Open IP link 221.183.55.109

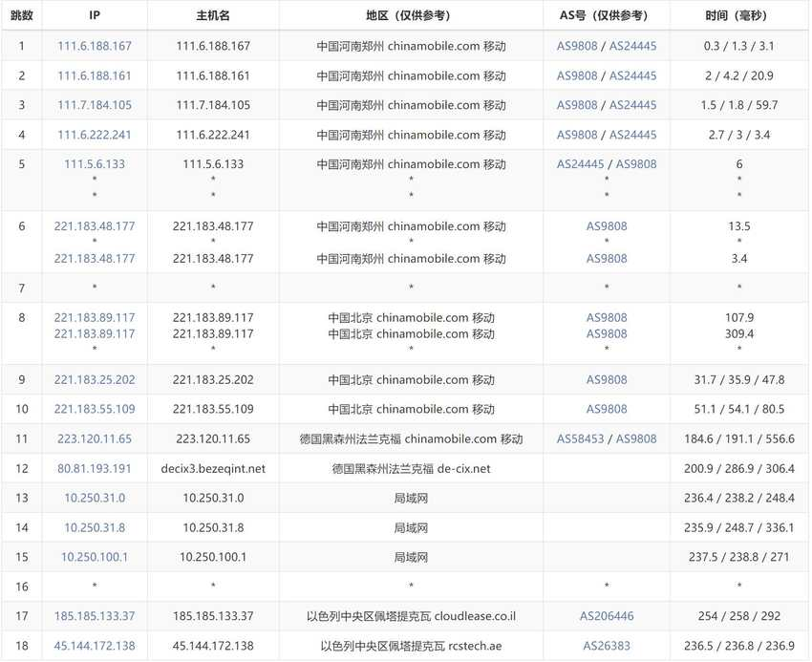click(95, 409)
